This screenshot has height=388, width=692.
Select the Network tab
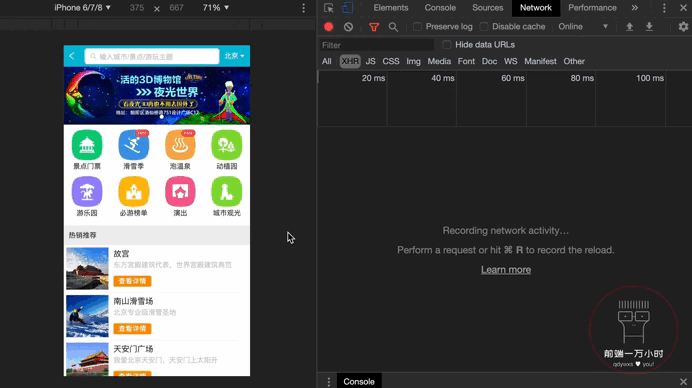[x=536, y=8]
